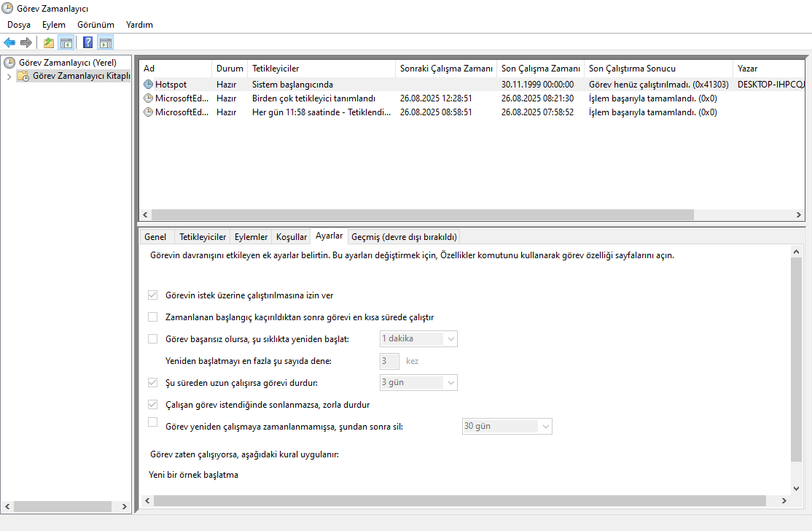The image size is (812, 531).
Task: Toggle 'Çalışan görev istendiğinde sonlanmazsa' checkbox
Action: coord(153,405)
